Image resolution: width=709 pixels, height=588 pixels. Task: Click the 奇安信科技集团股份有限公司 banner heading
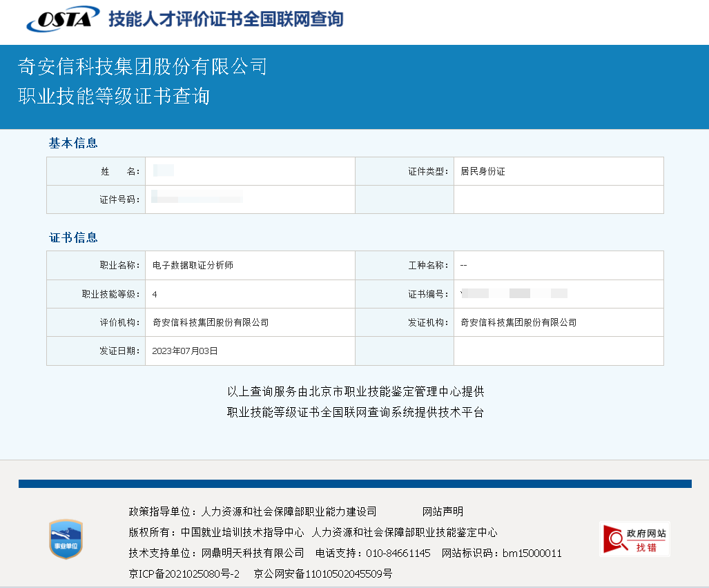click(142, 66)
